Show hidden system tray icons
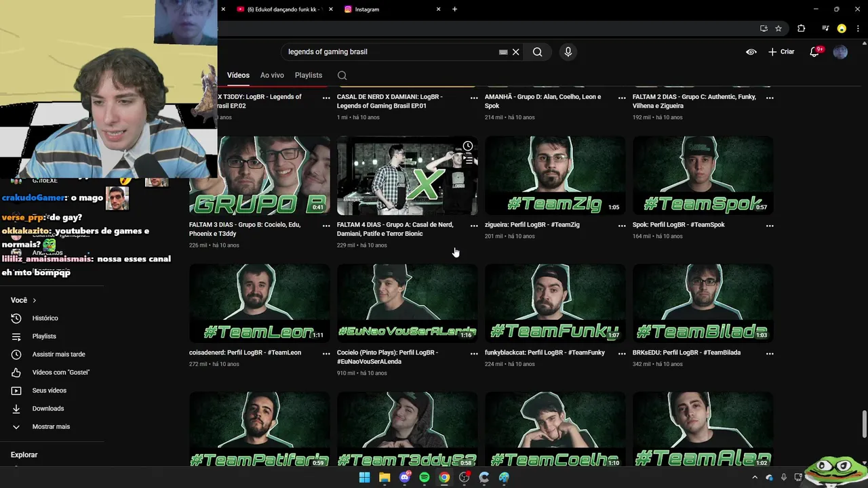This screenshot has height=488, width=868. (755, 477)
